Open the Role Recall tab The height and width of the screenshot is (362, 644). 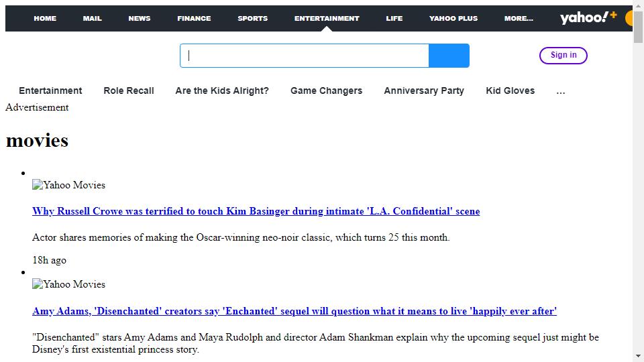click(129, 90)
